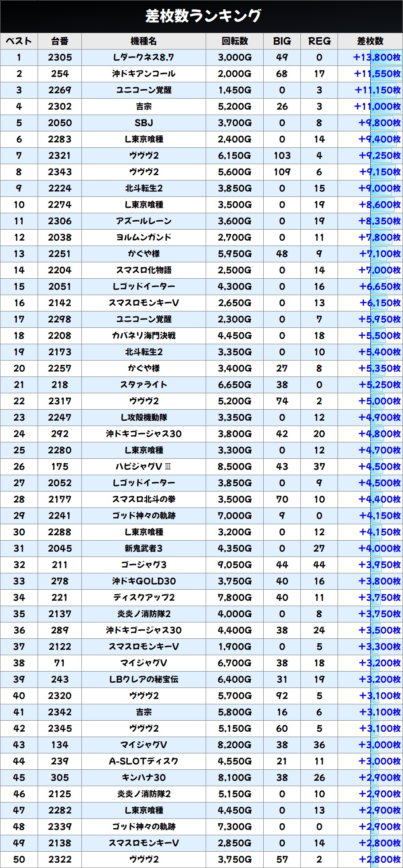Viewport: 403px width, 868px height.
Task: Select the ゴージャグ3 row
Action: coord(201,565)
